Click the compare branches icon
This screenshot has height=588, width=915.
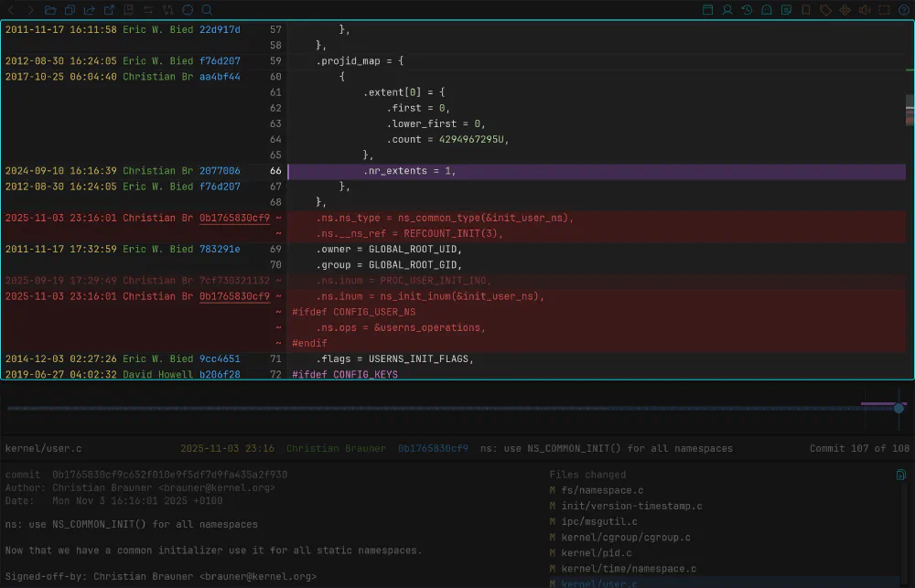click(168, 10)
